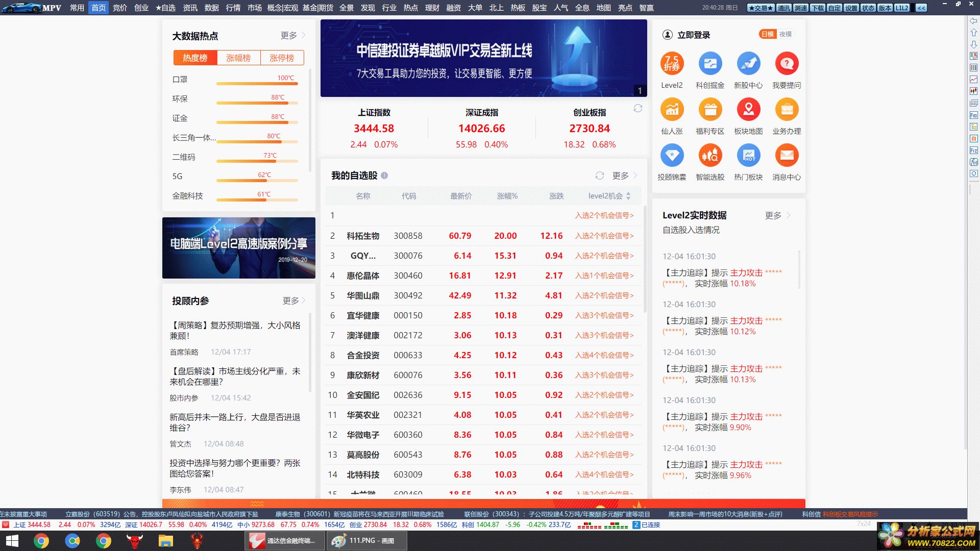This screenshot has height=551, width=980.
Task: Expand 更多 in 投顾内参 panel
Action: click(294, 300)
